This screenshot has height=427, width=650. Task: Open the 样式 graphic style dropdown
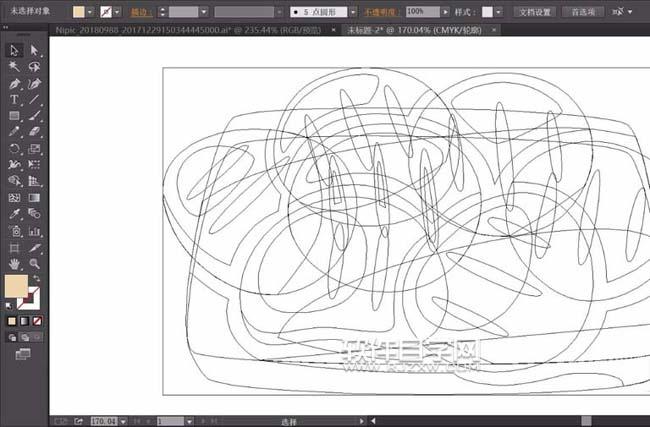tap(499, 12)
